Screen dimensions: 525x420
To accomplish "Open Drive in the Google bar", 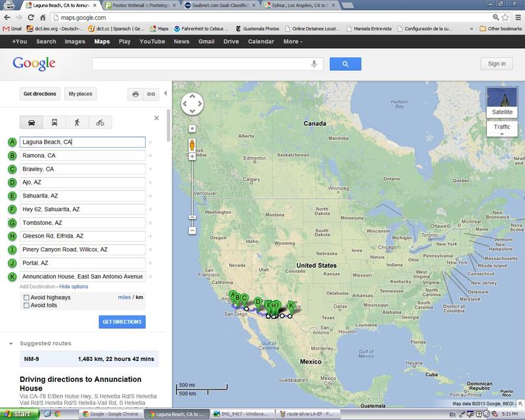I will [x=232, y=41].
